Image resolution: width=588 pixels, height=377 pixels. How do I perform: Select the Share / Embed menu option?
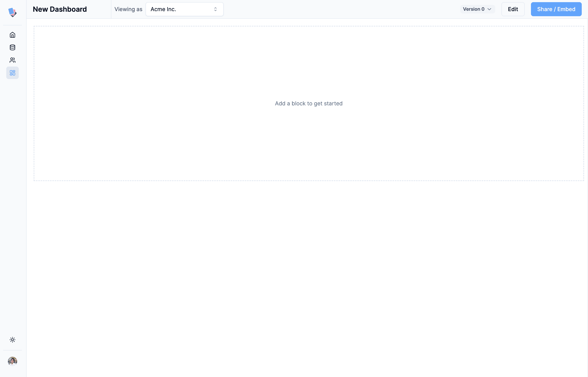556,9
